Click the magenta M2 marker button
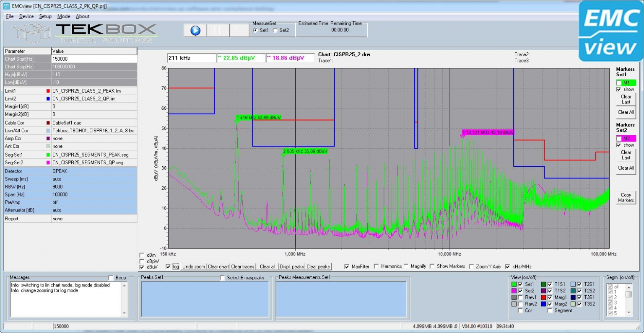Screen dimensions: 644x333 [x=626, y=138]
